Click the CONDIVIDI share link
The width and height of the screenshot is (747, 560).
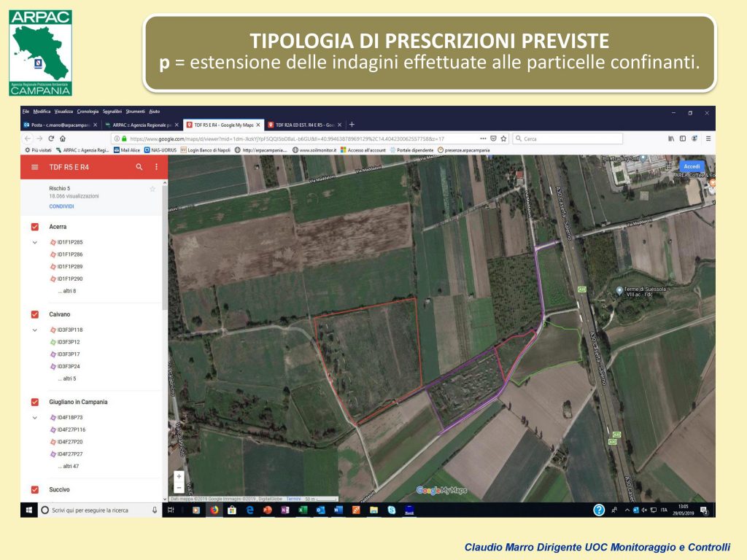pyautogui.click(x=61, y=206)
